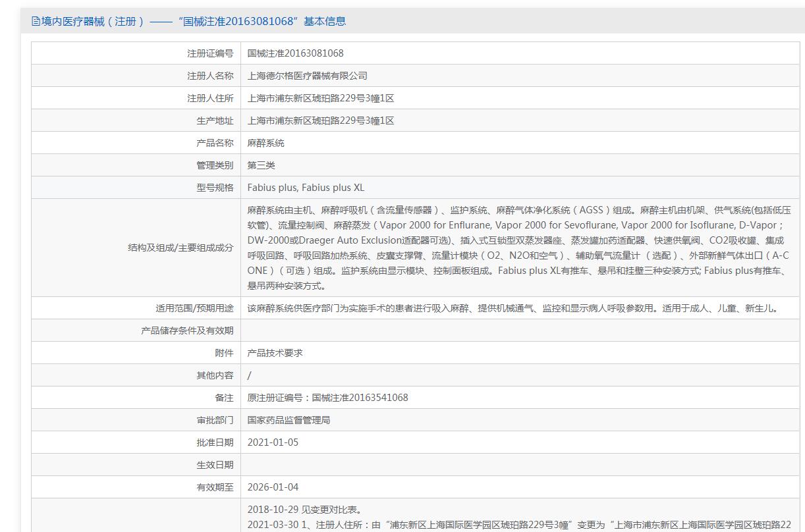Click expiry date value 2026-01-04
The width and height of the screenshot is (805, 532).
[273, 487]
